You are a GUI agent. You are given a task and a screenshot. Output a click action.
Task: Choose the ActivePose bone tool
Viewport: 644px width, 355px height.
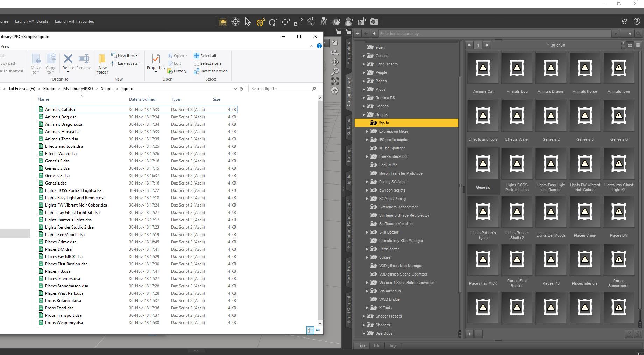[x=311, y=22]
